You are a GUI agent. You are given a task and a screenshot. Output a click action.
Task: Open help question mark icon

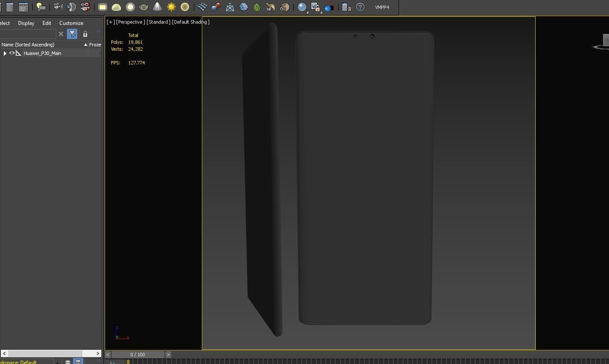coord(360,7)
